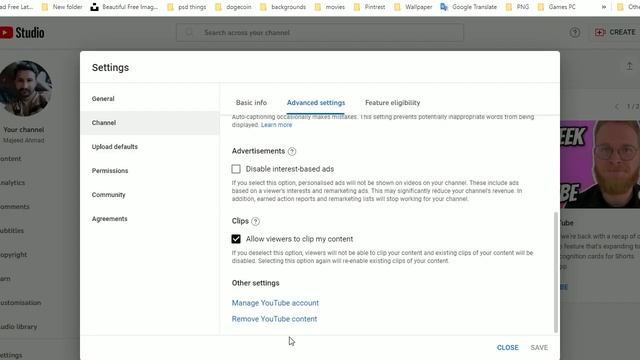Open the YouTube Studio logo home
This screenshot has height=360, width=640.
pos(22,33)
